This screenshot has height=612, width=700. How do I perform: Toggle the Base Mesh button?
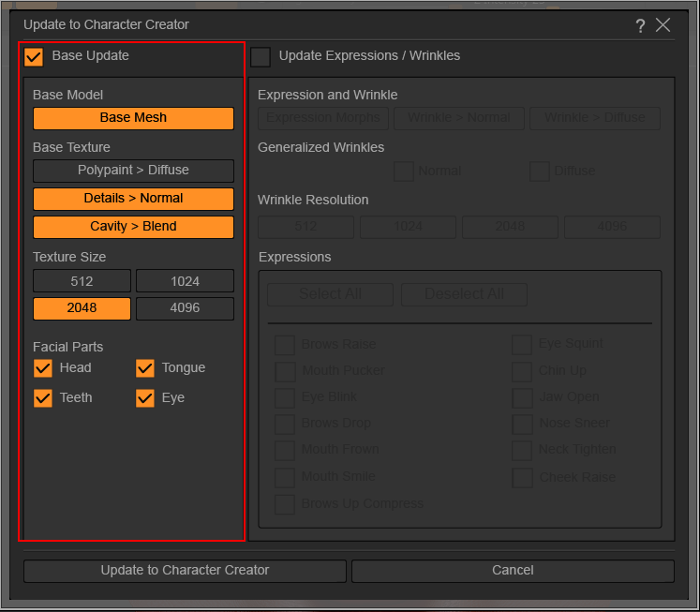(x=133, y=118)
